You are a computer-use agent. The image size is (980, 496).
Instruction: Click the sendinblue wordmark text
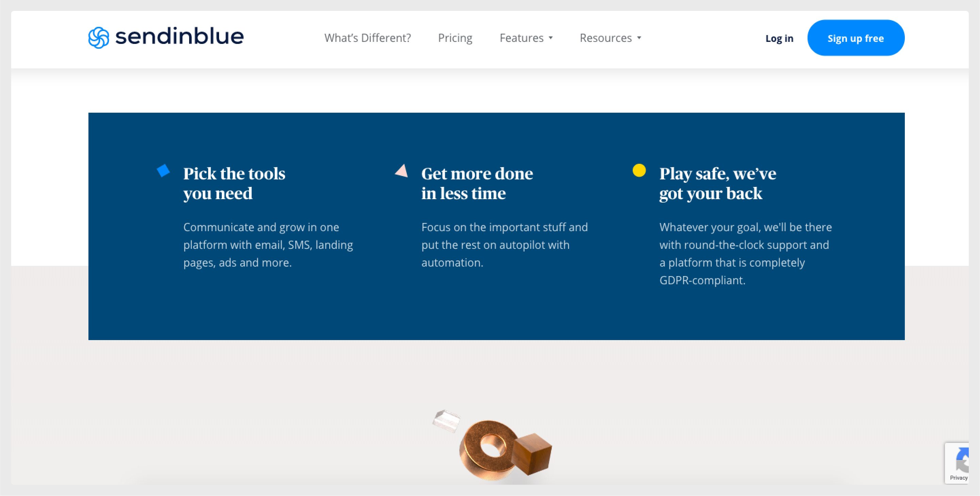179,37
